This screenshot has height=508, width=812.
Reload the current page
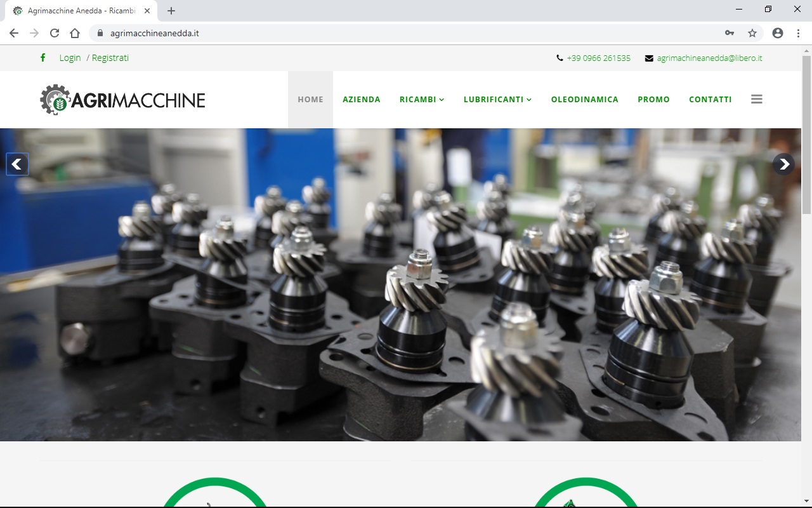pos(55,33)
